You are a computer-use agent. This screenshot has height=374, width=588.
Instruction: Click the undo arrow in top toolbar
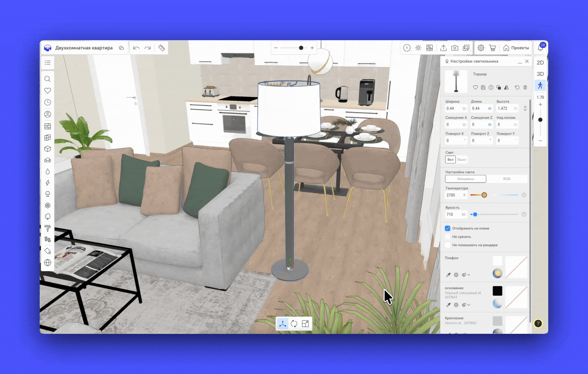[136, 48]
